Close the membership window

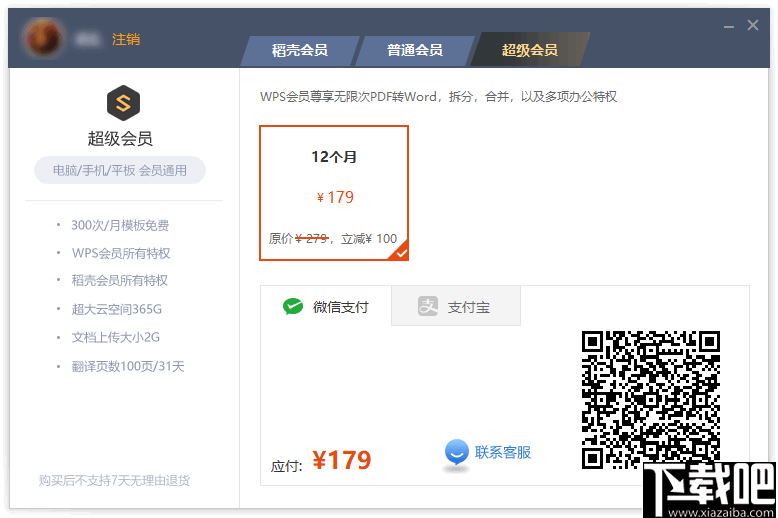point(753,25)
